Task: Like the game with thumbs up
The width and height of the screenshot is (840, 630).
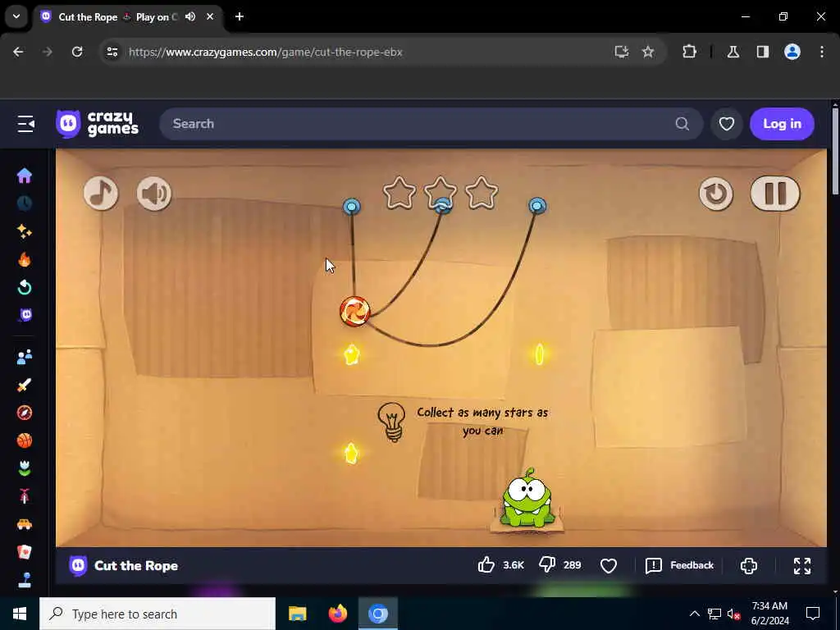Action: click(486, 564)
